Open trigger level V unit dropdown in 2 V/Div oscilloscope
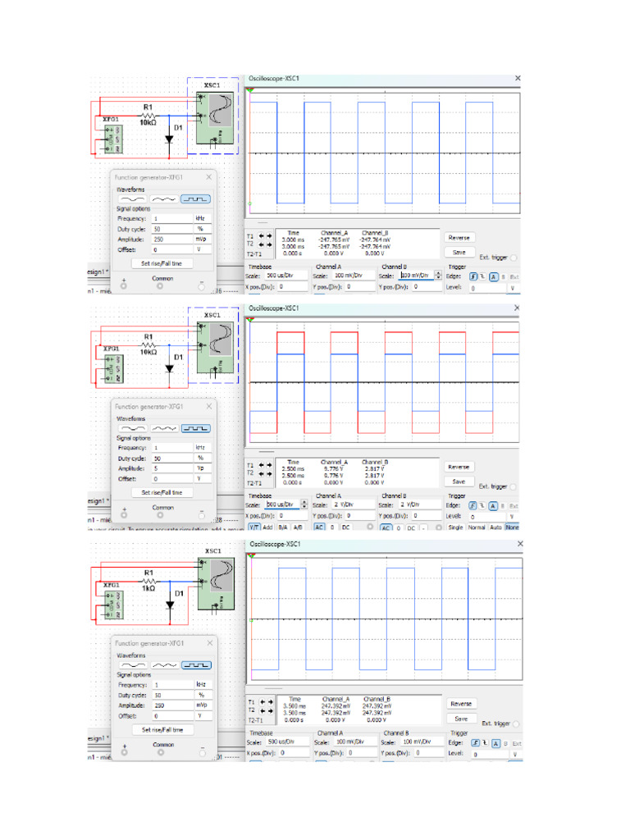Image resolution: width=630 pixels, height=840 pixels. pyautogui.click(x=512, y=517)
